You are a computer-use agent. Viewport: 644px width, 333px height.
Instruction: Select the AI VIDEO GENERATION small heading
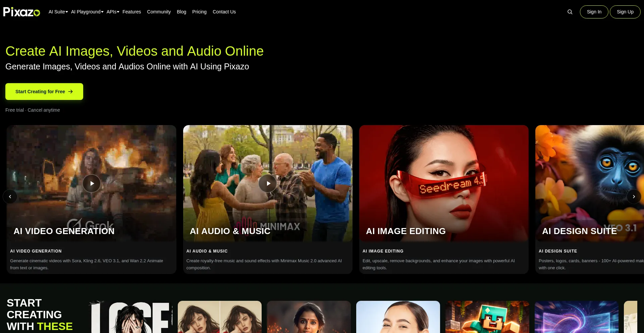(x=36, y=251)
